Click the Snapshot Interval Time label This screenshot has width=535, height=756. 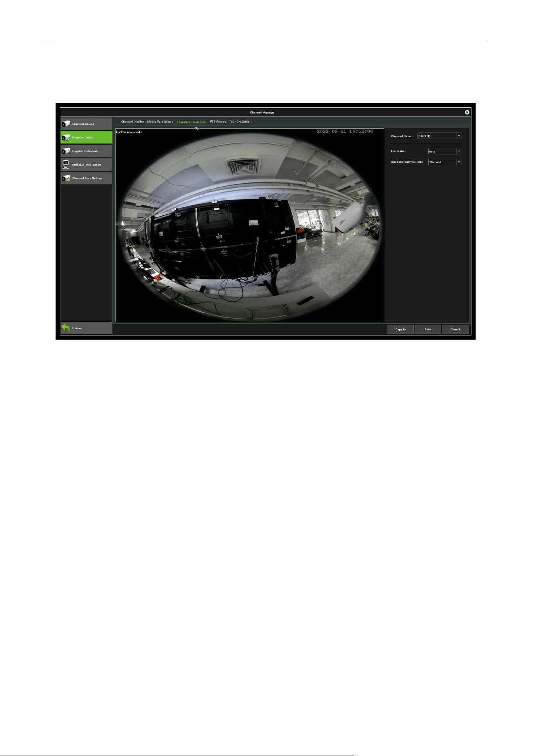pos(407,162)
